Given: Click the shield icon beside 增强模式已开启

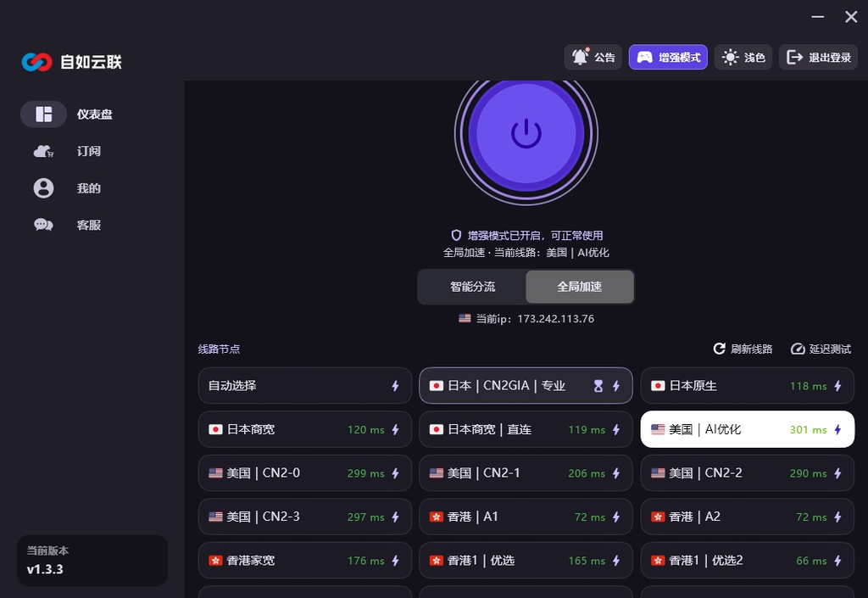Looking at the screenshot, I should (x=456, y=235).
